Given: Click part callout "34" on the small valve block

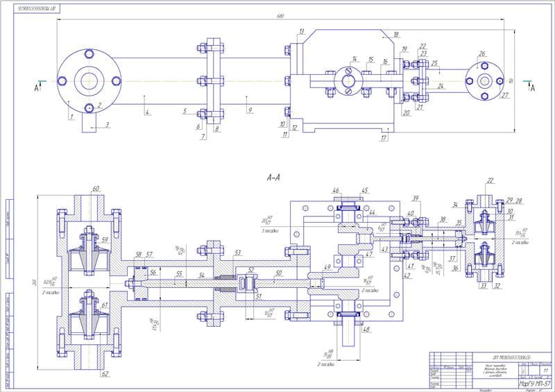Looking at the screenshot, I should [455, 204].
